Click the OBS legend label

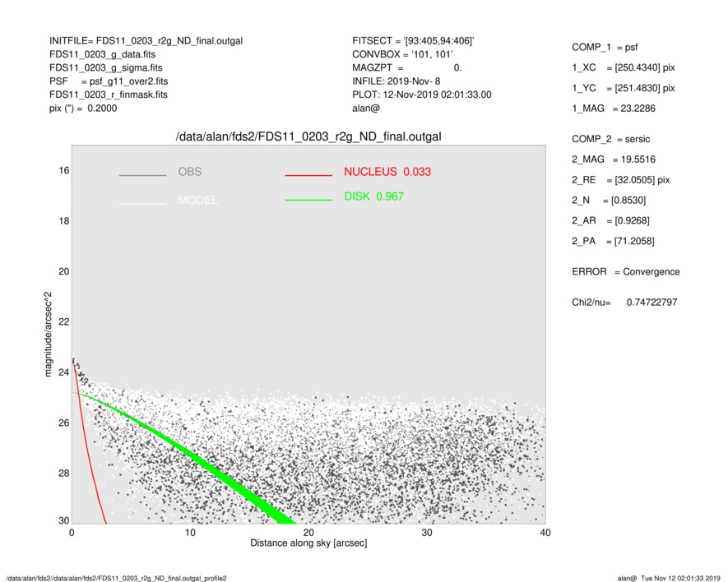190,172
